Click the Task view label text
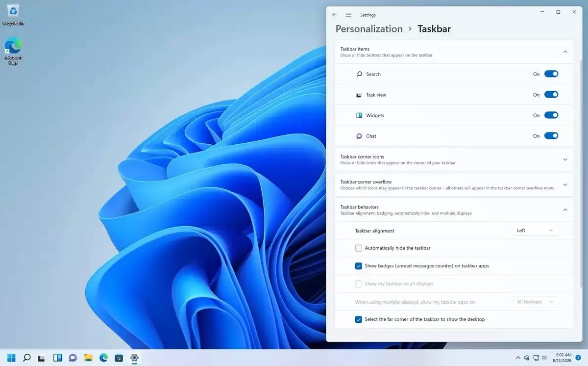This screenshot has height=366, width=588. [376, 95]
